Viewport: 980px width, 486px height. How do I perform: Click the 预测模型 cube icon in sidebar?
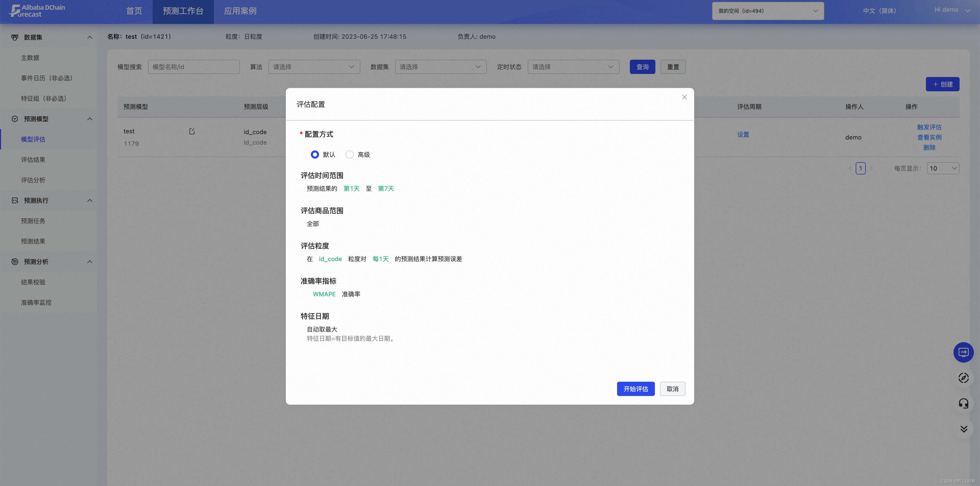click(15, 119)
